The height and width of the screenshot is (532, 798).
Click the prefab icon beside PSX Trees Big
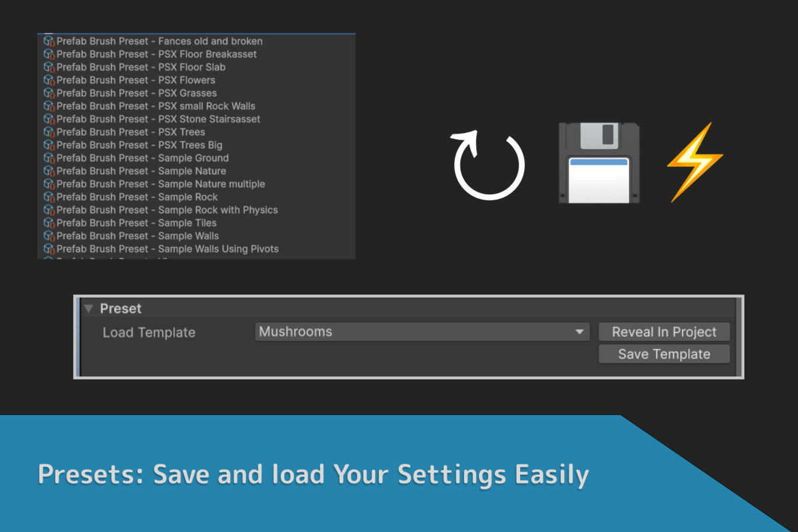tap(49, 145)
